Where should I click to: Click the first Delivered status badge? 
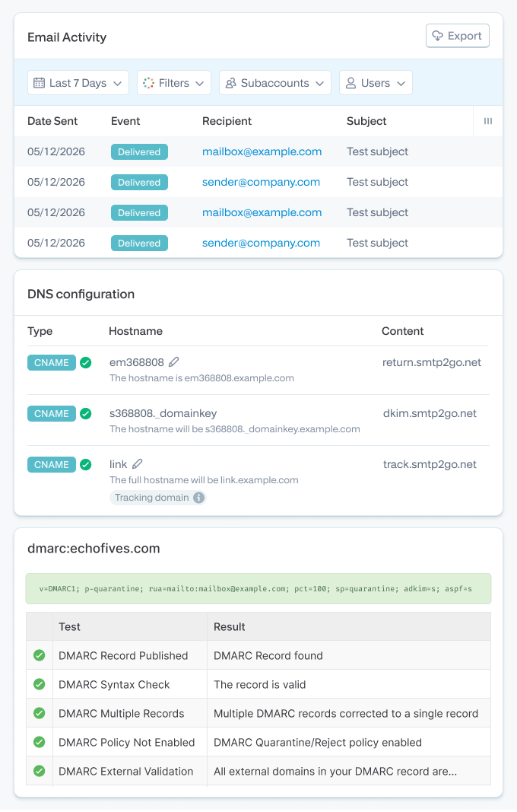point(139,151)
